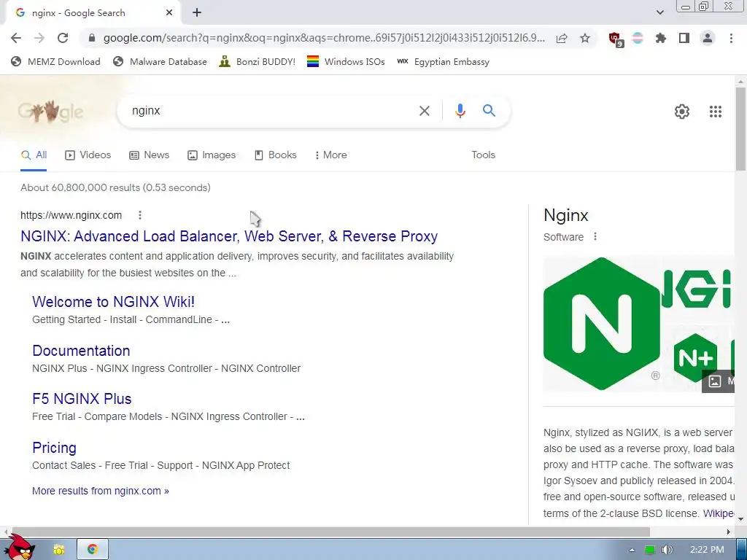Open the volume speaker tray icon
Image resolution: width=747 pixels, height=560 pixels.
(x=667, y=550)
